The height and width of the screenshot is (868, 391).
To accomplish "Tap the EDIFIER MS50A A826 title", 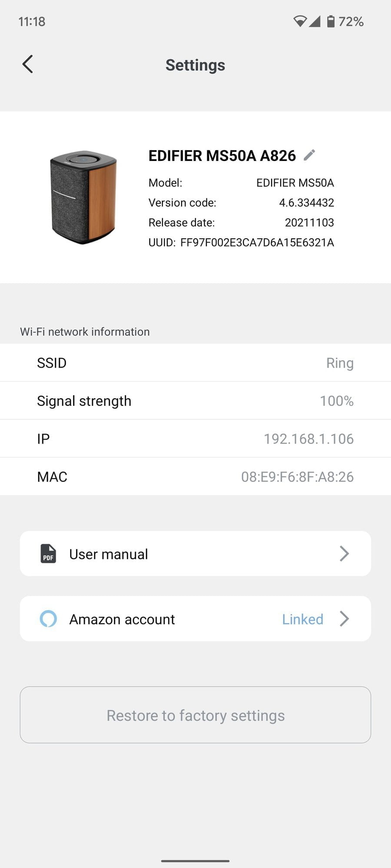I will click(222, 155).
